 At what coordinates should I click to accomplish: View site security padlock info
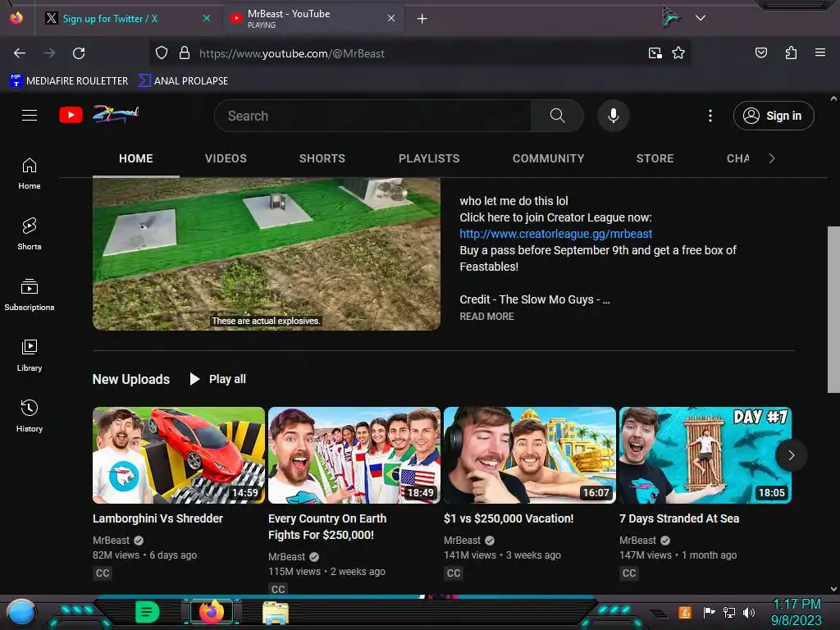(x=185, y=53)
